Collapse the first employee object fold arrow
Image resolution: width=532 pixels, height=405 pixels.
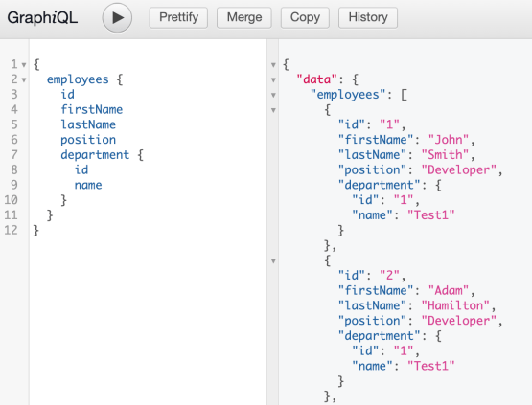[273, 110]
